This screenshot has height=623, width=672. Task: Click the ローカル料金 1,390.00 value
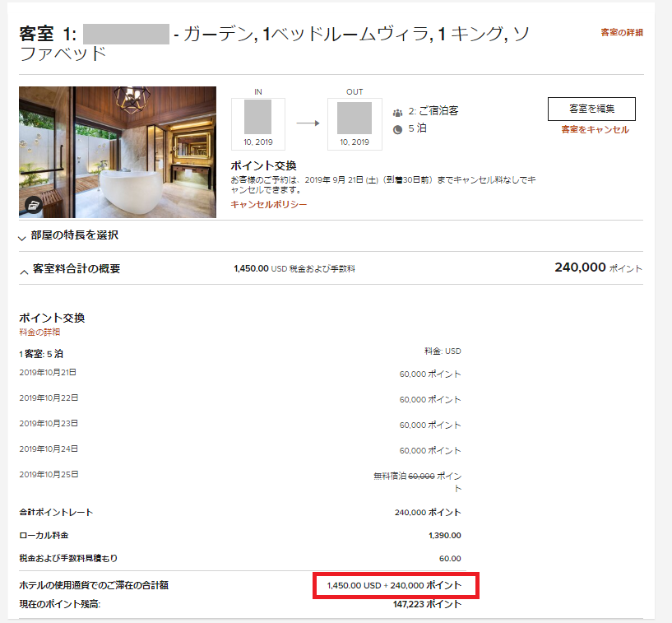(444, 536)
